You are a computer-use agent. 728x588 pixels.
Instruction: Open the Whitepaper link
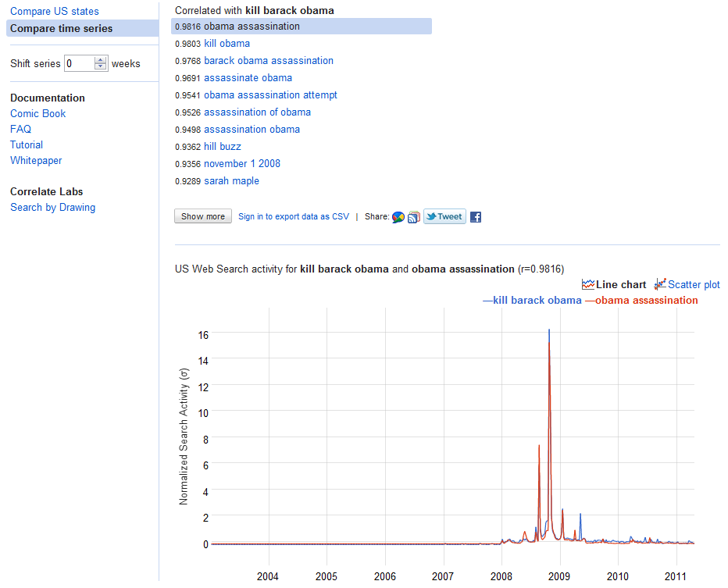coord(36,160)
